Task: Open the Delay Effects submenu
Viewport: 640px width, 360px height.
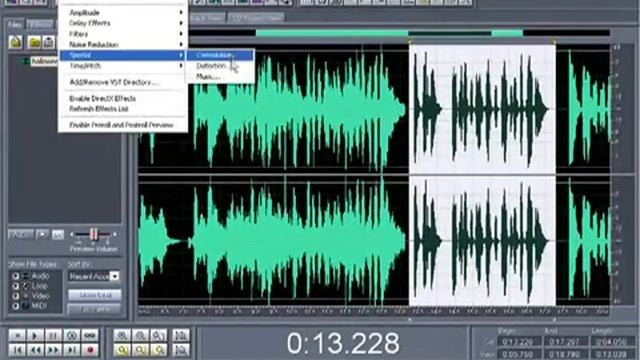Action: (x=123, y=23)
